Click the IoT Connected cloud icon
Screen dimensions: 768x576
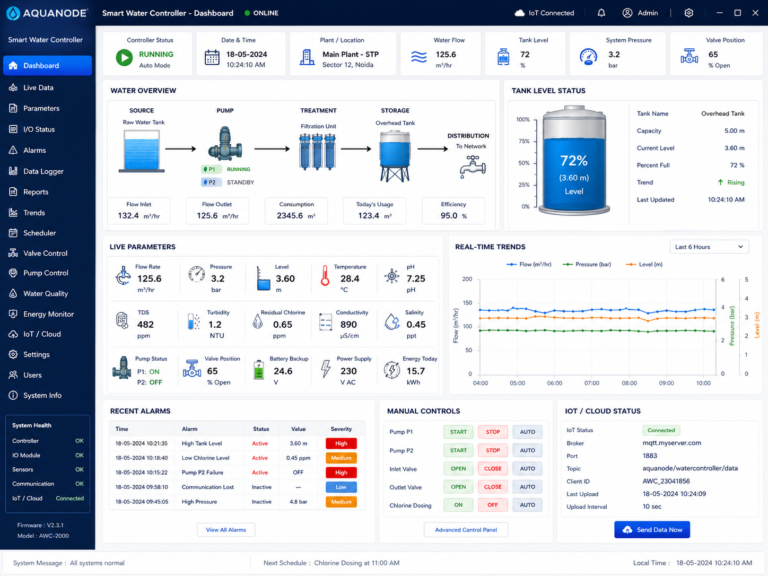pos(520,13)
